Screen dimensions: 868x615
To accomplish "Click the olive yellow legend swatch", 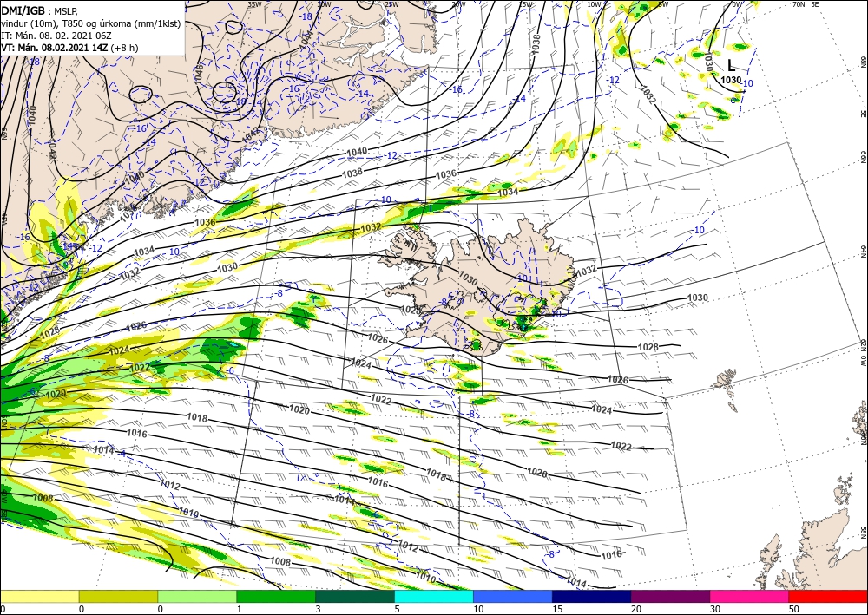I will (x=118, y=596).
